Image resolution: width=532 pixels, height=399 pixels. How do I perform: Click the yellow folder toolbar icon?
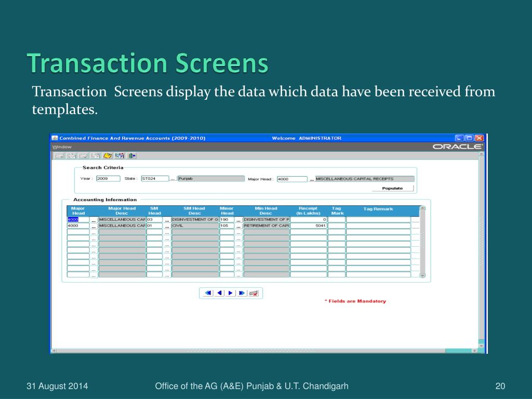click(108, 156)
